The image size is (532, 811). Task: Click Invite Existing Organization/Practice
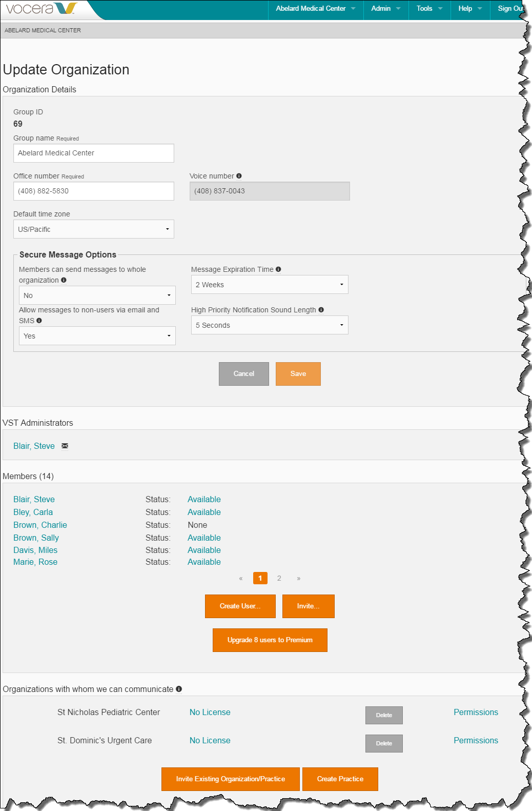click(x=231, y=779)
